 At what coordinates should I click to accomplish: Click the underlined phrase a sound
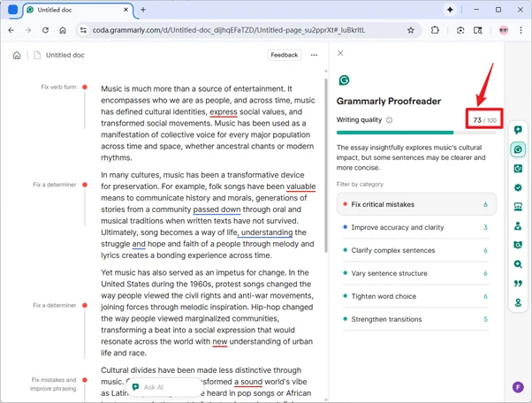[x=248, y=382]
